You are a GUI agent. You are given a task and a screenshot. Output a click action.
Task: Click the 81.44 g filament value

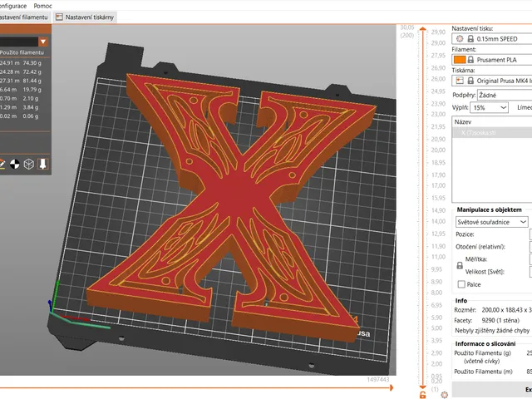[32, 81]
